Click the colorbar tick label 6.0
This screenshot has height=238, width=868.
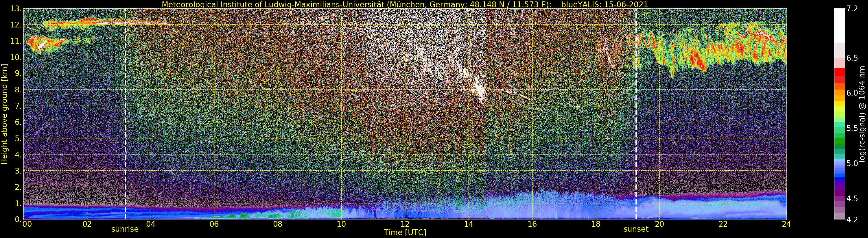pyautogui.click(x=852, y=93)
